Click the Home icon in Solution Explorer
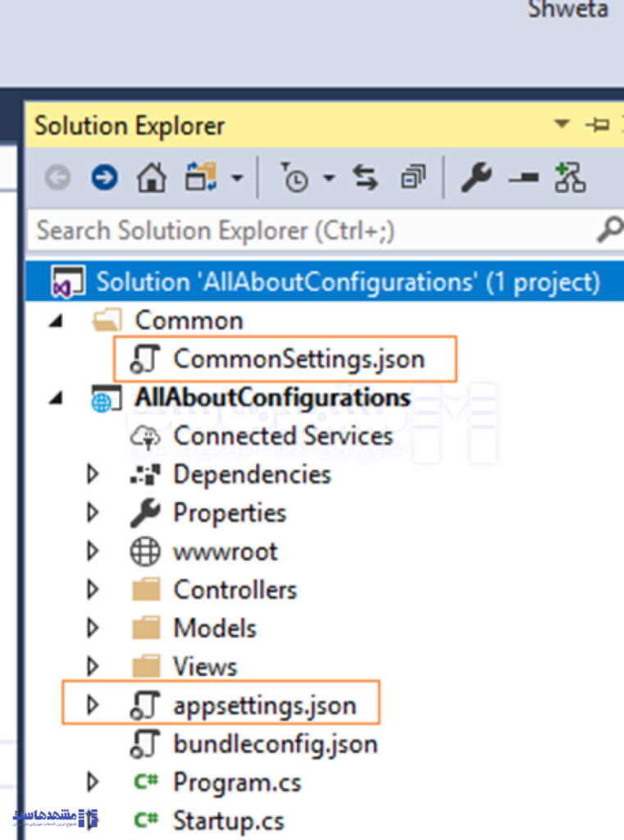The width and height of the screenshot is (624, 840). coord(150,177)
